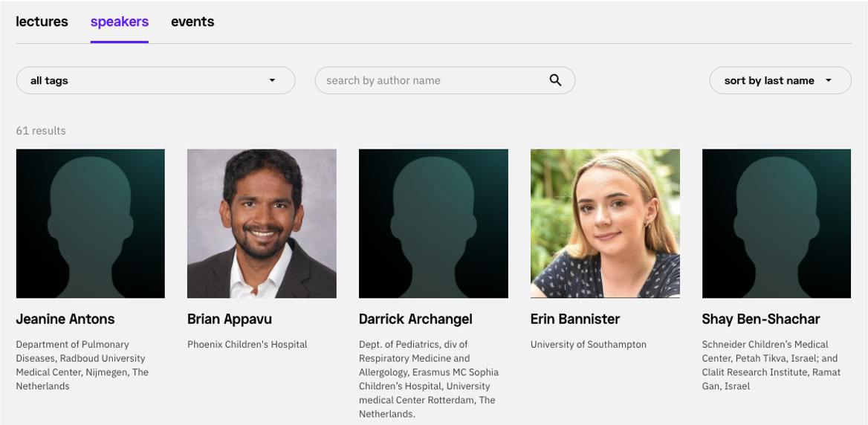Click Phoenix Children's Hospital affiliation text
Viewport: 868px width, 425px height.
247,344
